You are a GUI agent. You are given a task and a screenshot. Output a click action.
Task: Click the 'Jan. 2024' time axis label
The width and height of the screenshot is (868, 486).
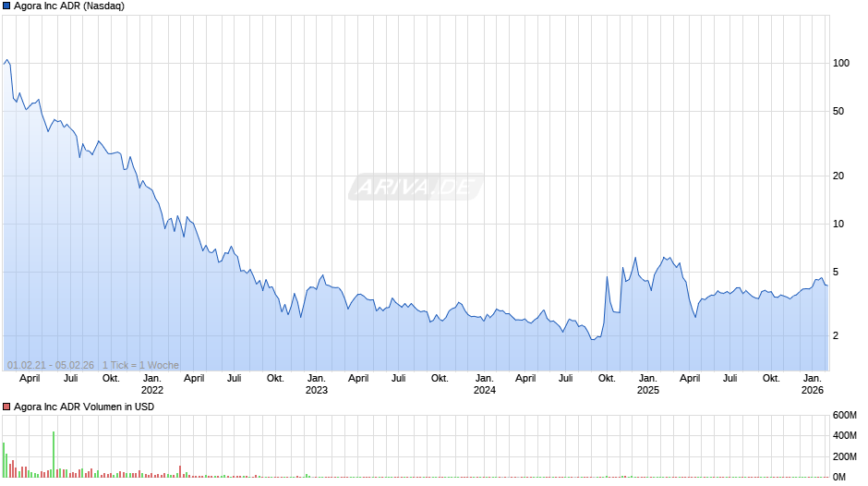[x=485, y=384]
